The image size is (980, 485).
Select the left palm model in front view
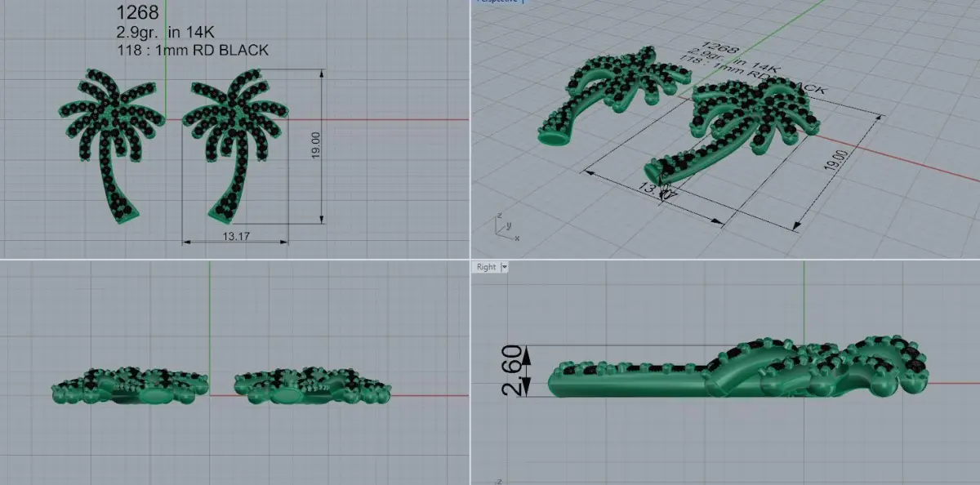(x=131, y=385)
